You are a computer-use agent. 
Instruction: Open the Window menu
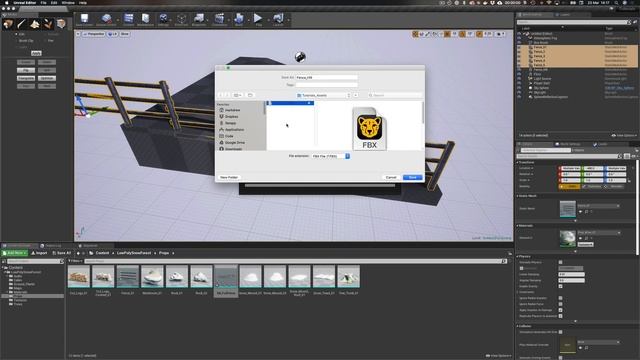point(68,2)
